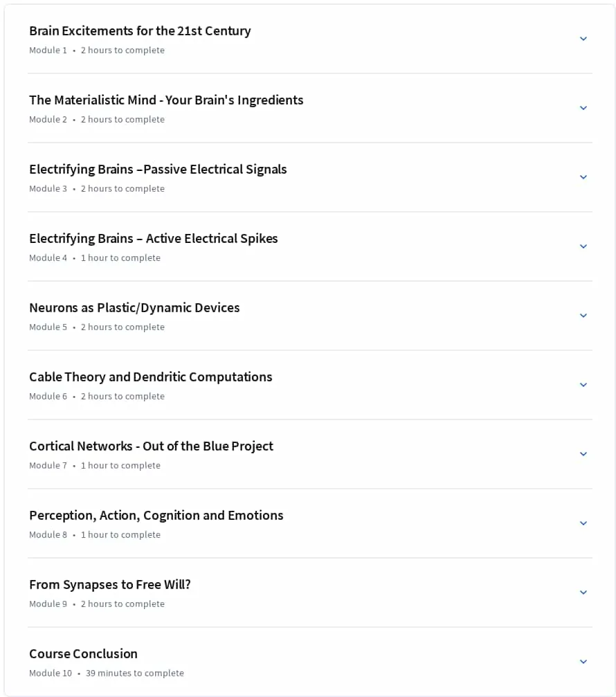Select Cortical Networks - Out of the Blue Project
The width and height of the screenshot is (616, 697).
point(151,446)
